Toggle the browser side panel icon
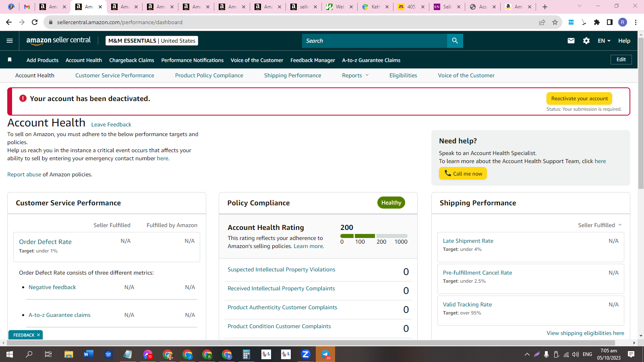The height and width of the screenshot is (362, 644). tap(610, 22)
